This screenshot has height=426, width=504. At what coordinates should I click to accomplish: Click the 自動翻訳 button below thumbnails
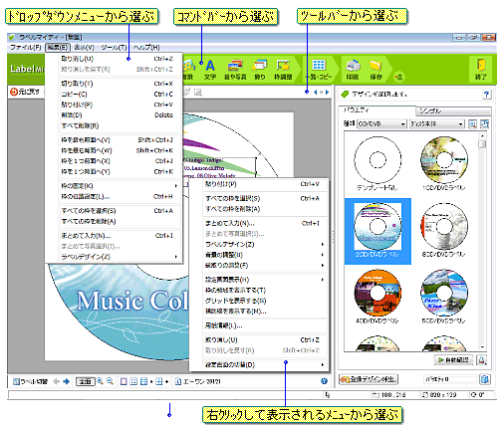pyautogui.click(x=453, y=359)
